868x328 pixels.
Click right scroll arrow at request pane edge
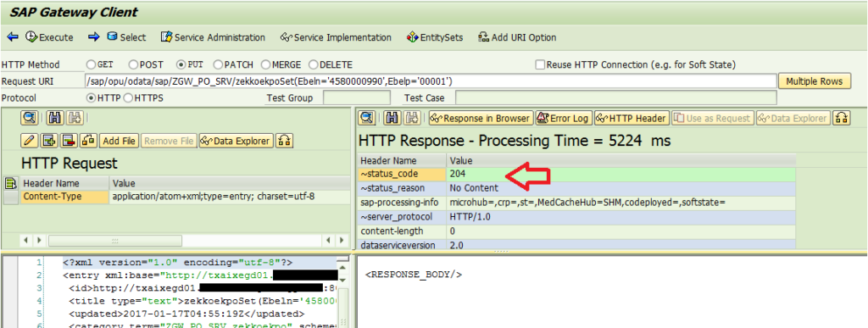[x=342, y=242]
